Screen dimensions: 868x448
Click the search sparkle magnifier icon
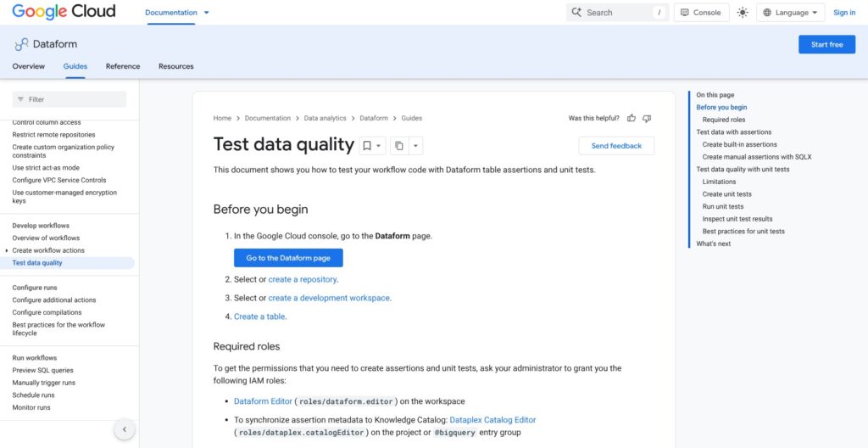(576, 12)
